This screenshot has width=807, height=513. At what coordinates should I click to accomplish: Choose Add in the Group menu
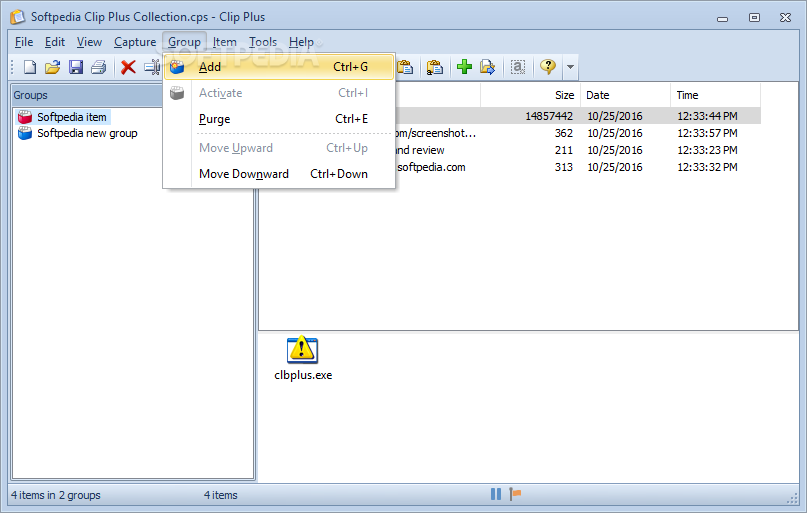[279, 67]
